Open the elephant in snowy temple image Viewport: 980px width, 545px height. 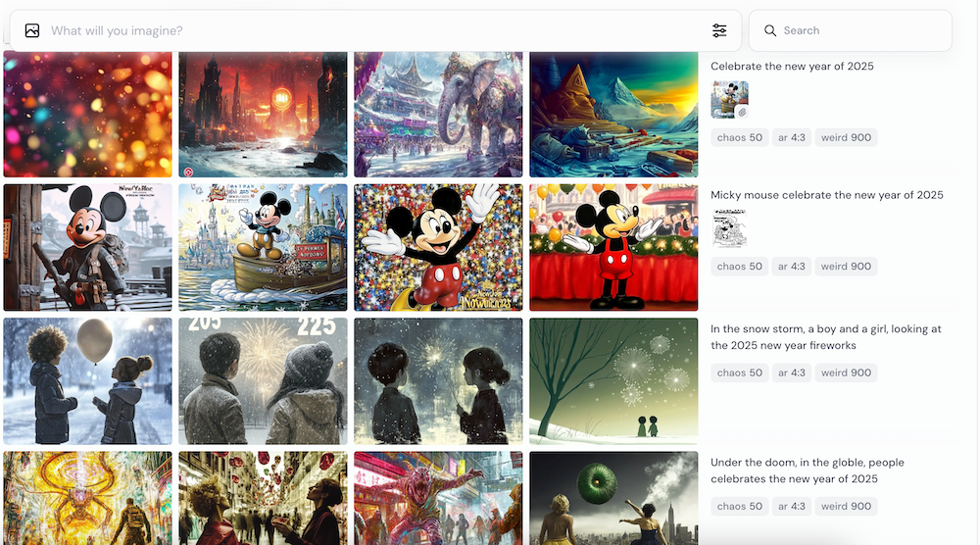pos(438,114)
